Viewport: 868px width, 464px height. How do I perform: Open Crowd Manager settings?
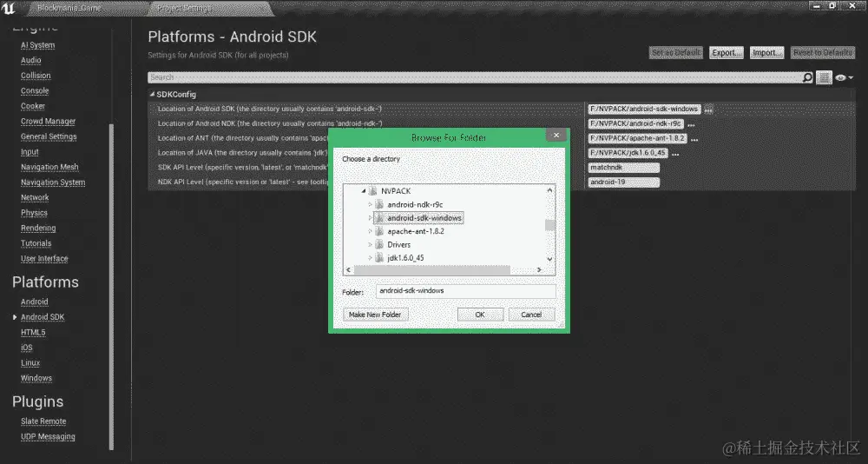pos(48,122)
